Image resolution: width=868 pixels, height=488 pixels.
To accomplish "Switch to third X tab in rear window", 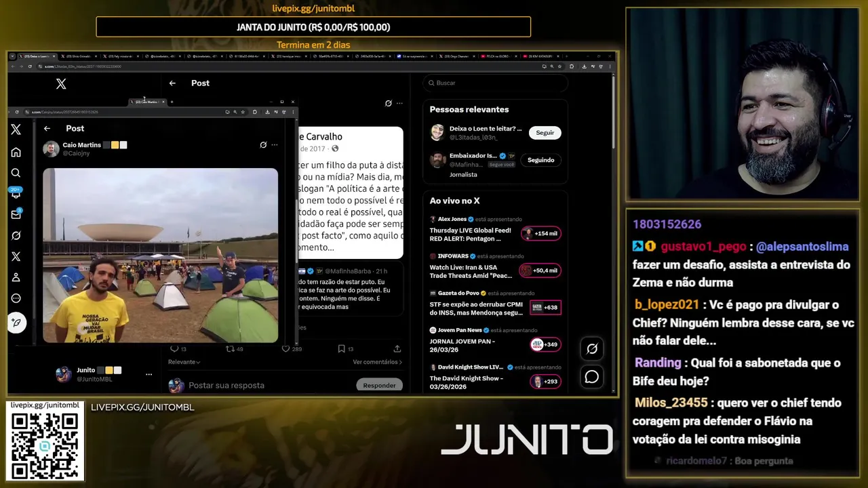I will click(x=121, y=56).
